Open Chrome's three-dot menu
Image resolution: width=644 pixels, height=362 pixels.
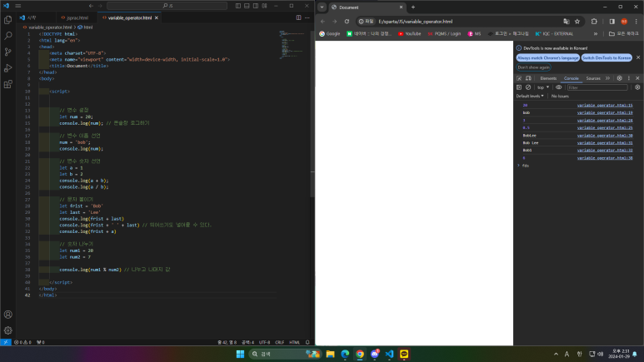point(637,22)
